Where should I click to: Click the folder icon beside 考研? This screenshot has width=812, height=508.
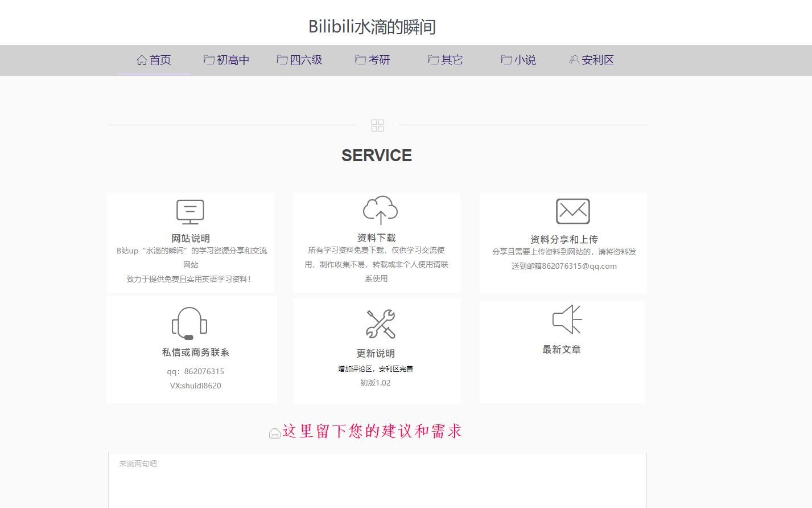pyautogui.click(x=360, y=60)
